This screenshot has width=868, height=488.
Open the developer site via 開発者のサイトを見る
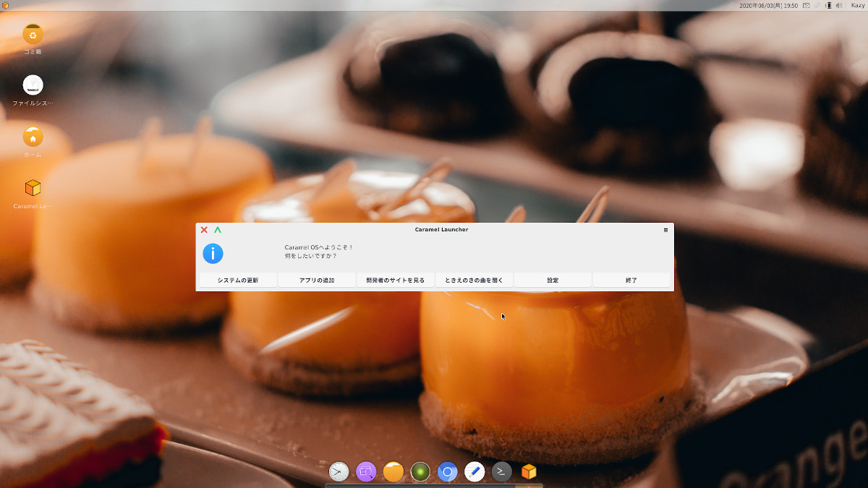pyautogui.click(x=395, y=280)
